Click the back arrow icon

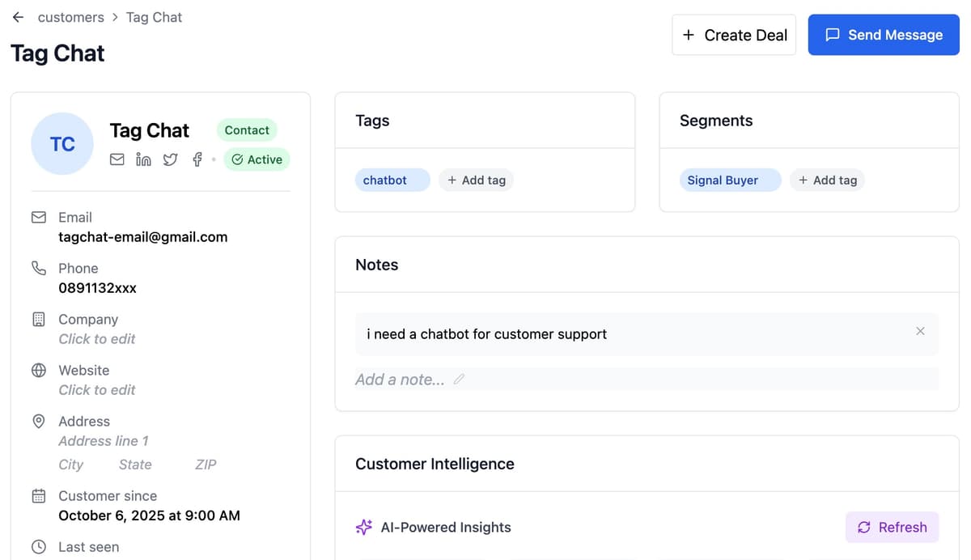(x=18, y=17)
